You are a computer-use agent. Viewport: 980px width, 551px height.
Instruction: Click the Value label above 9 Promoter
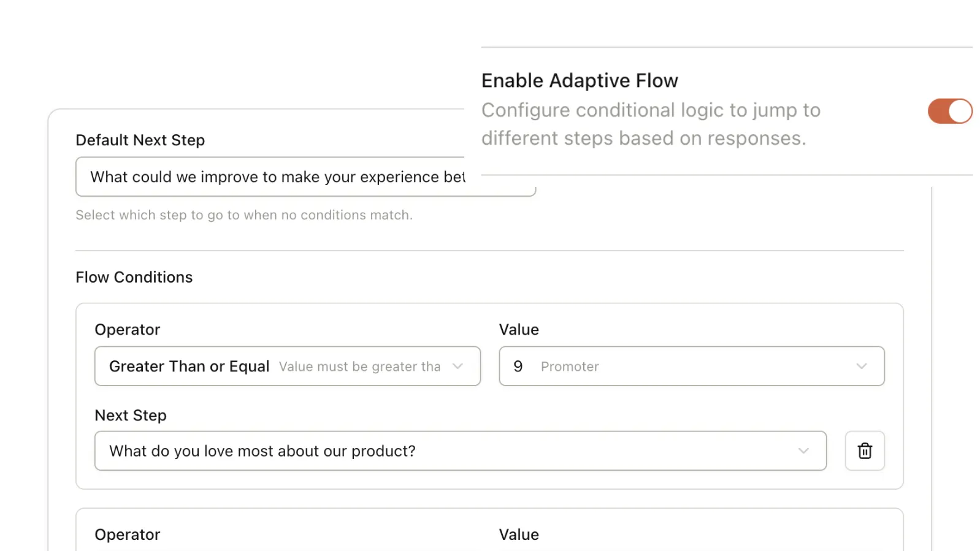click(519, 329)
